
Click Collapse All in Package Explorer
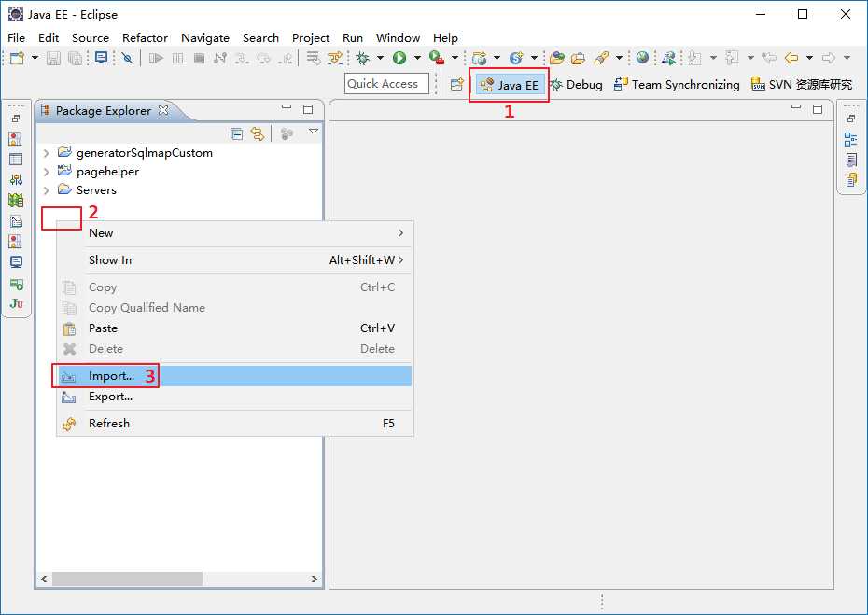click(236, 134)
